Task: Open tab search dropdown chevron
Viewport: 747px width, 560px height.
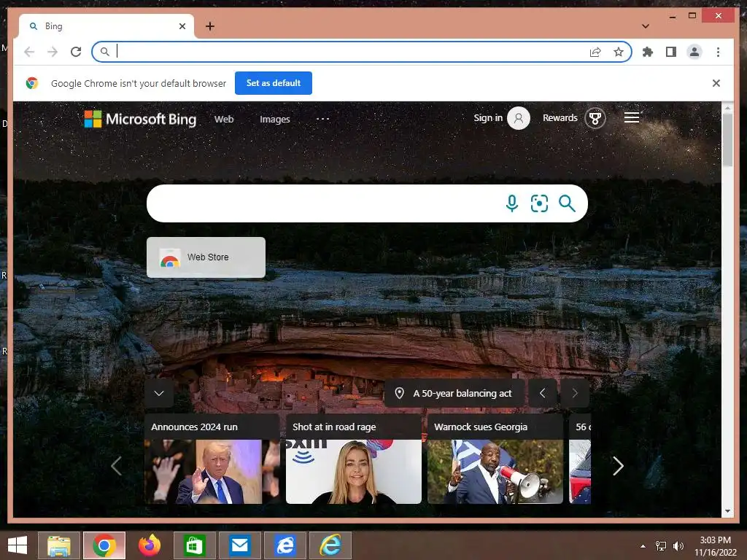Action: click(x=646, y=26)
